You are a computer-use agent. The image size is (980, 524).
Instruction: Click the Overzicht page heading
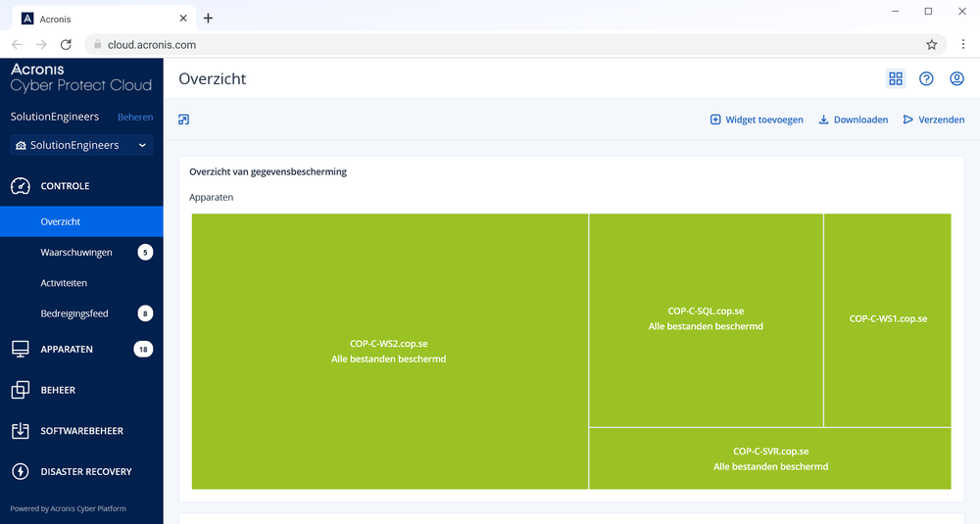[213, 78]
